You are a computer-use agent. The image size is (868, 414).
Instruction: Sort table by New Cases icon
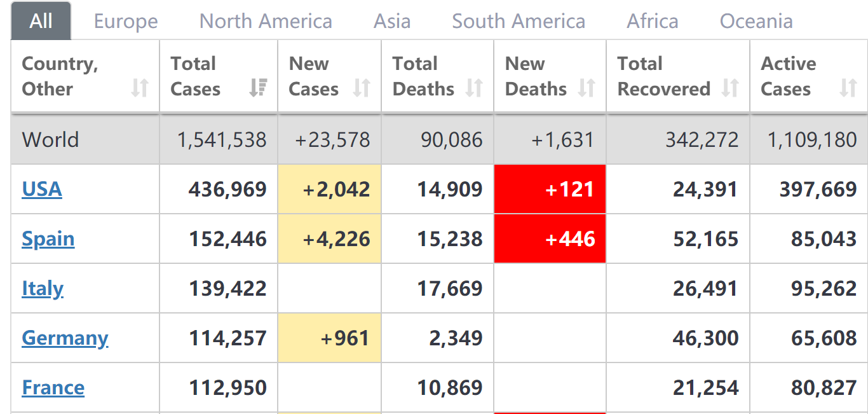pyautogui.click(x=362, y=88)
